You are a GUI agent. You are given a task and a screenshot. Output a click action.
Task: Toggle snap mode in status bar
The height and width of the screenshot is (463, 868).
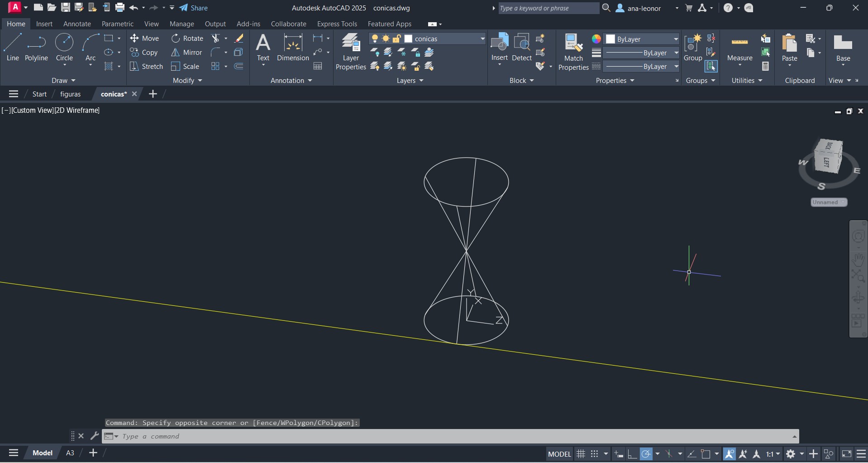594,453
